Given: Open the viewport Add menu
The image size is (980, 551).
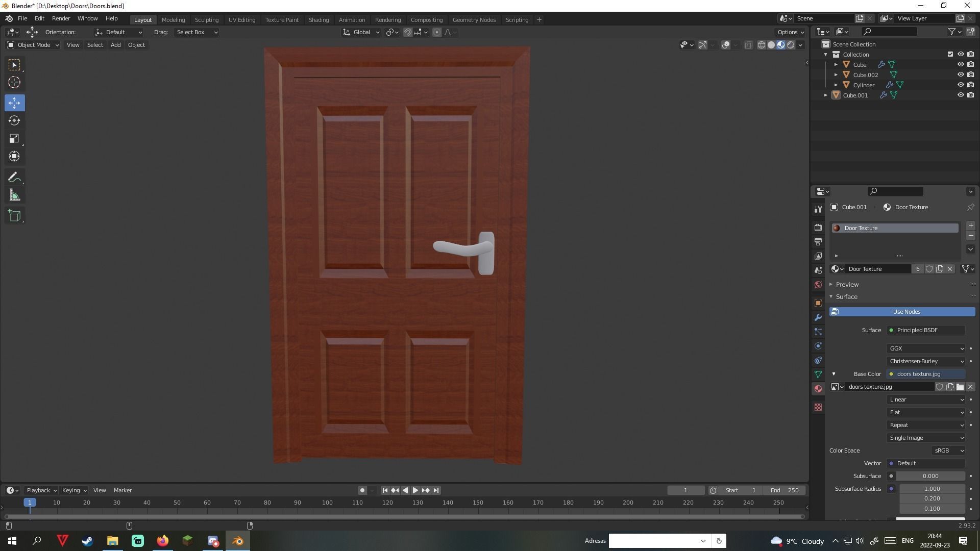Looking at the screenshot, I should [115, 45].
